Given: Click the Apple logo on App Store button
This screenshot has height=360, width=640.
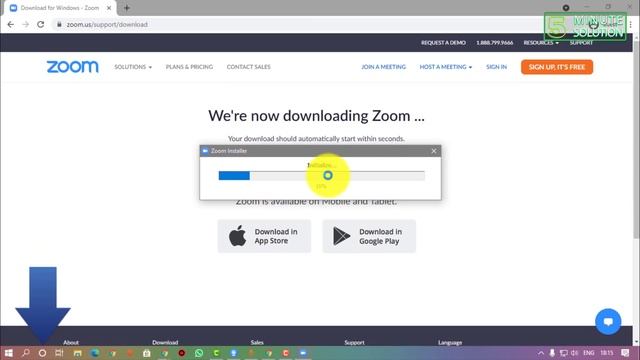Looking at the screenshot, I should [237, 236].
